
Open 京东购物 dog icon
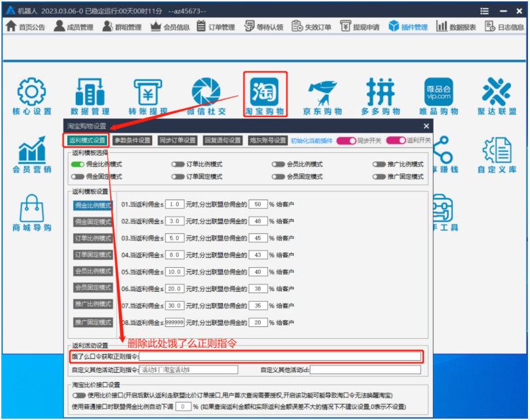click(x=322, y=92)
